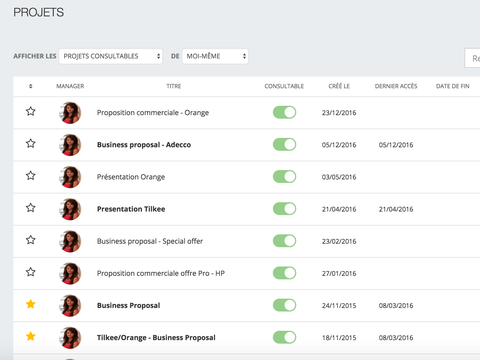Click manager avatar for Présentation Orange row
The height and width of the screenshot is (360, 480).
(70, 177)
